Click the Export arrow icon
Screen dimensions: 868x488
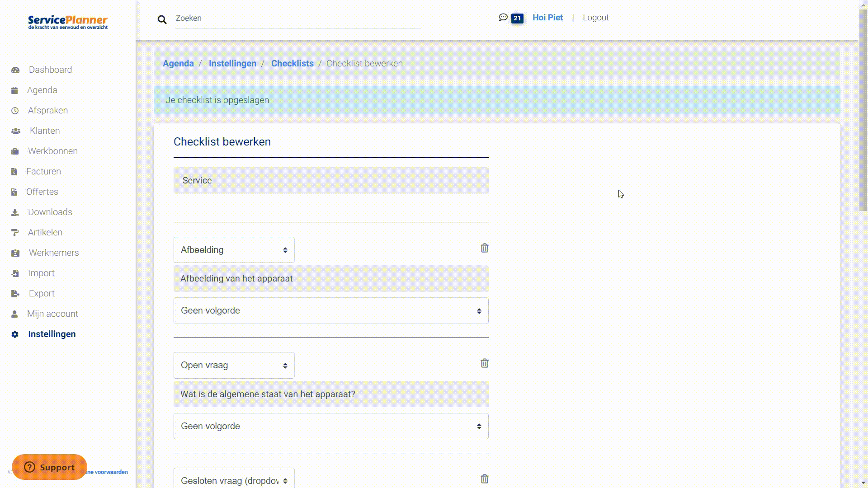16,293
